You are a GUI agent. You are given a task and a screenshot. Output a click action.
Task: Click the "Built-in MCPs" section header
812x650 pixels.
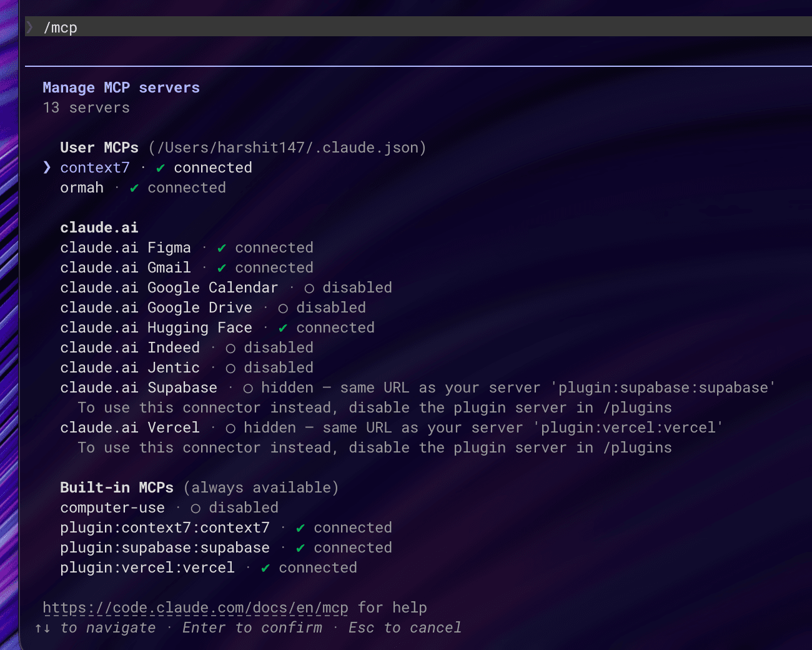pos(117,487)
